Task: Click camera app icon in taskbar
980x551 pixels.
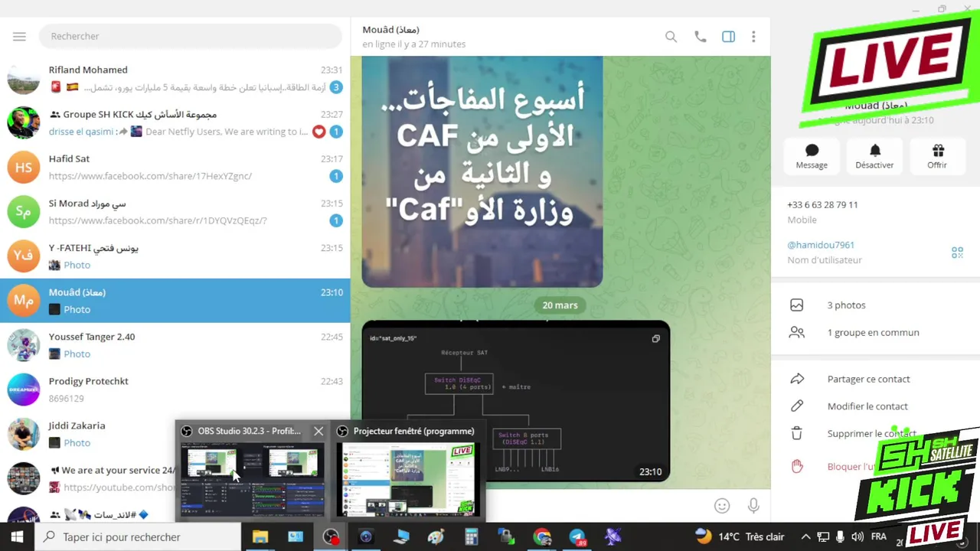Action: point(366,537)
